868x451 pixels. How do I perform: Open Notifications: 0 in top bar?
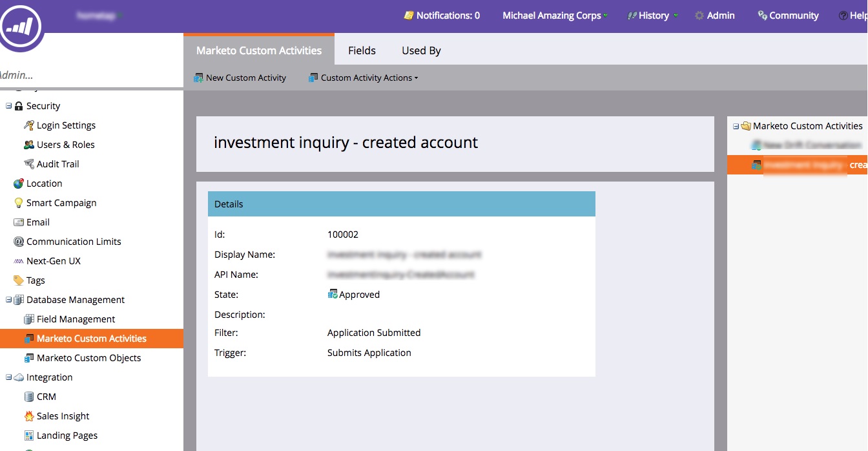pos(442,16)
